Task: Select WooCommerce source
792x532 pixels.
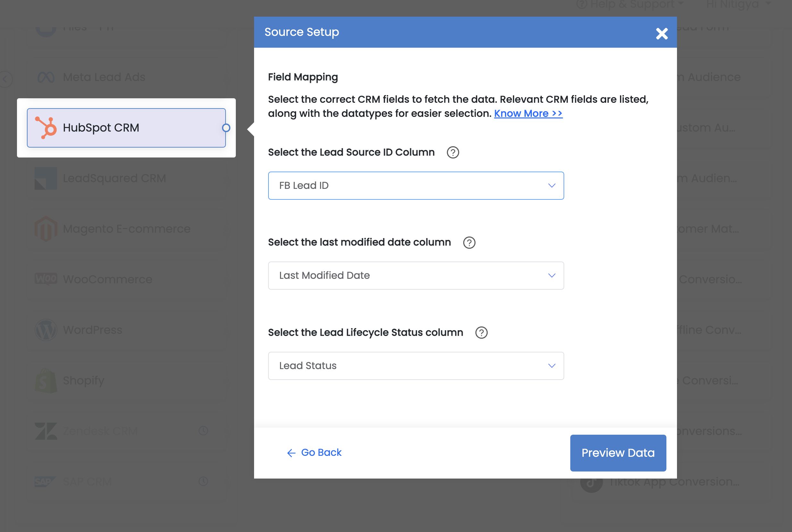Action: pos(126,279)
